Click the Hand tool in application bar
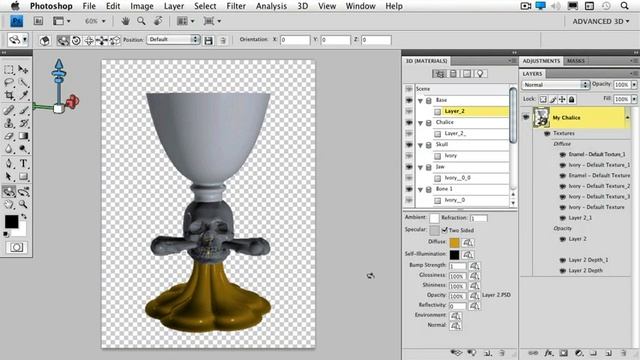 (125, 21)
